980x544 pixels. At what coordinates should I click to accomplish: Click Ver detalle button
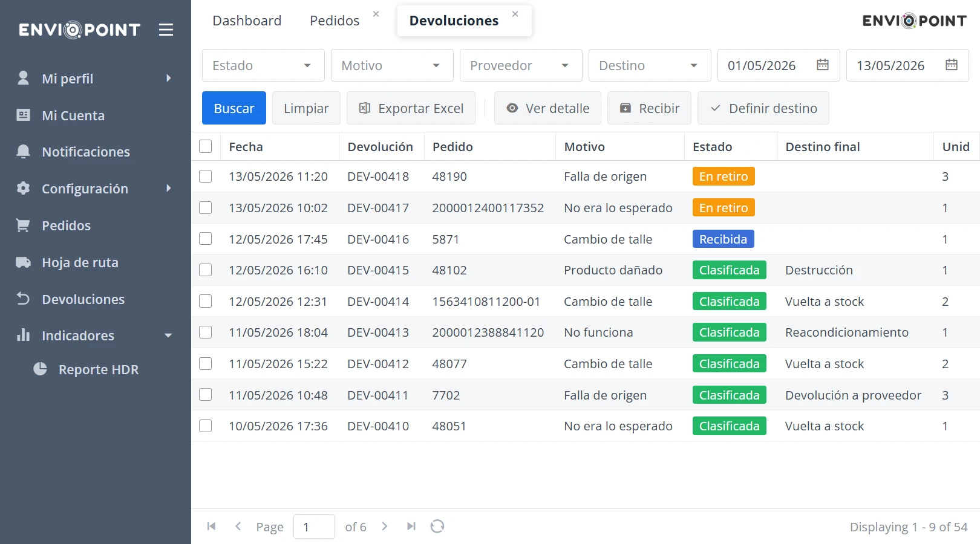(547, 108)
